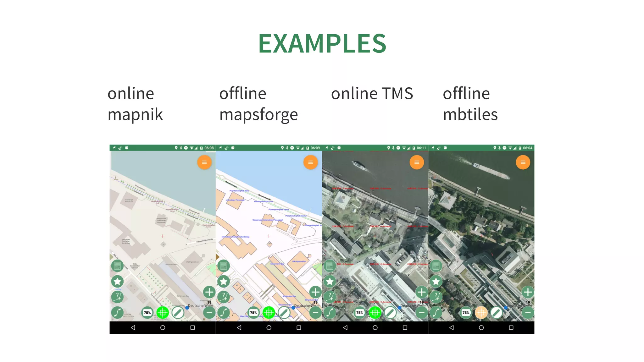Tap the measure tool icon in online TMS map

[x=330, y=297]
